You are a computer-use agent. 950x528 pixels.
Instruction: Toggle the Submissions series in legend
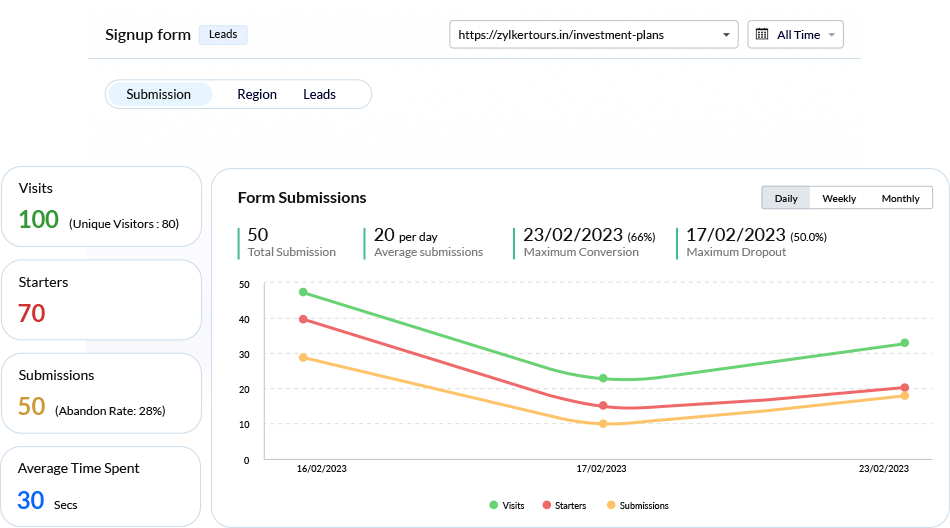tap(637, 505)
